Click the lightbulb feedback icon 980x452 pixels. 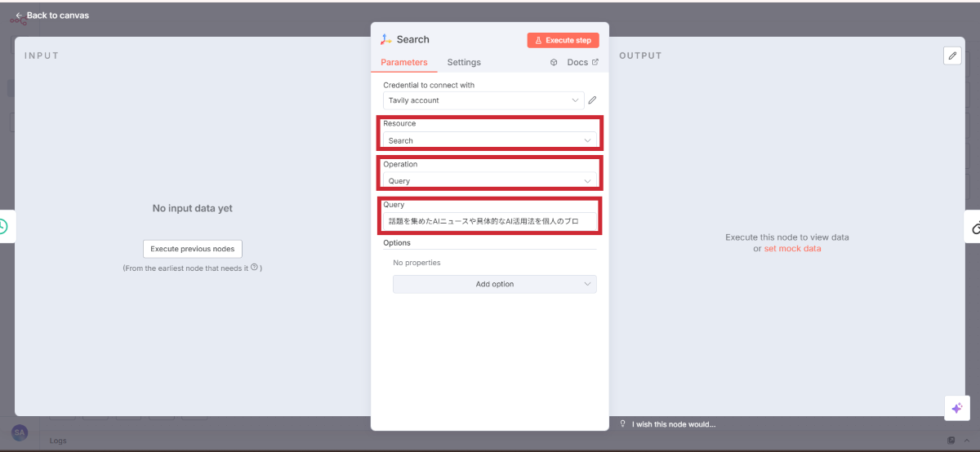click(623, 424)
